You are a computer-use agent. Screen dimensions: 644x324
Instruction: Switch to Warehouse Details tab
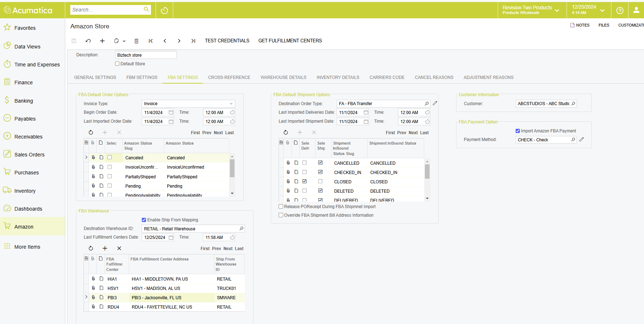[283, 78]
